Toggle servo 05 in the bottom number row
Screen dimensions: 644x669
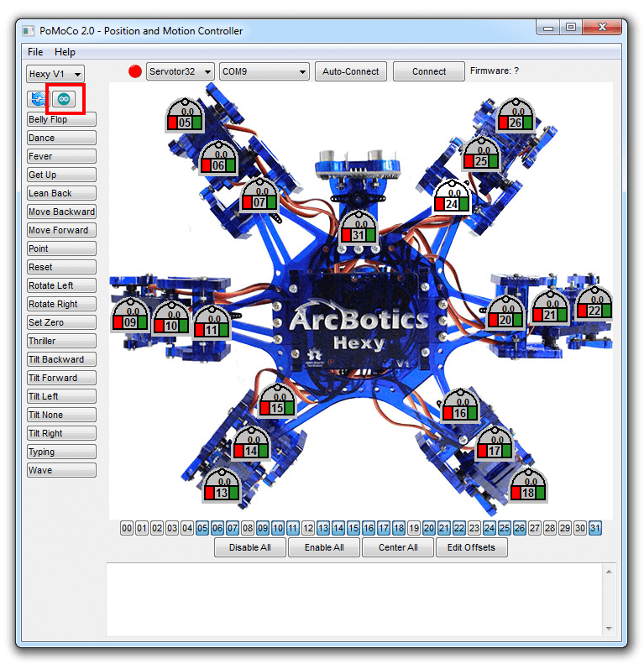202,528
